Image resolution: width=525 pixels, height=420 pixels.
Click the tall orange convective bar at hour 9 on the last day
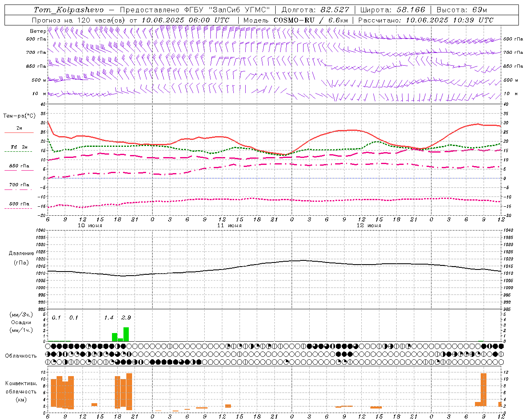pyautogui.click(x=484, y=390)
